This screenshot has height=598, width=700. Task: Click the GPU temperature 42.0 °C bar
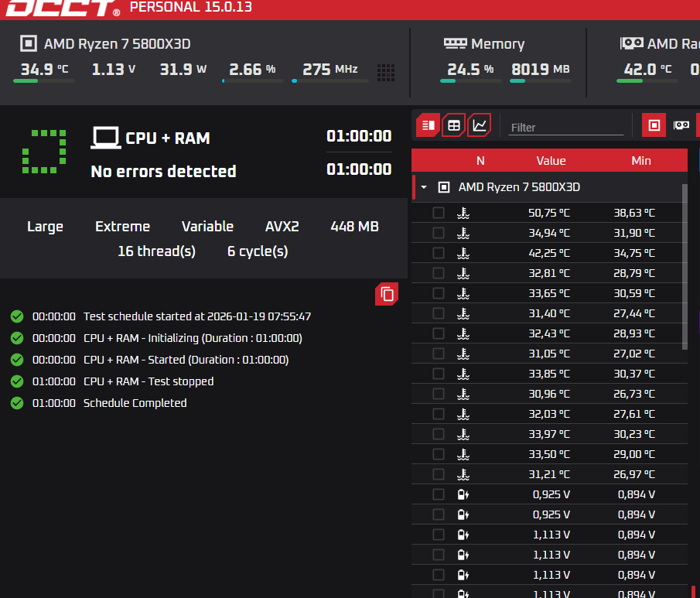pyautogui.click(x=647, y=80)
